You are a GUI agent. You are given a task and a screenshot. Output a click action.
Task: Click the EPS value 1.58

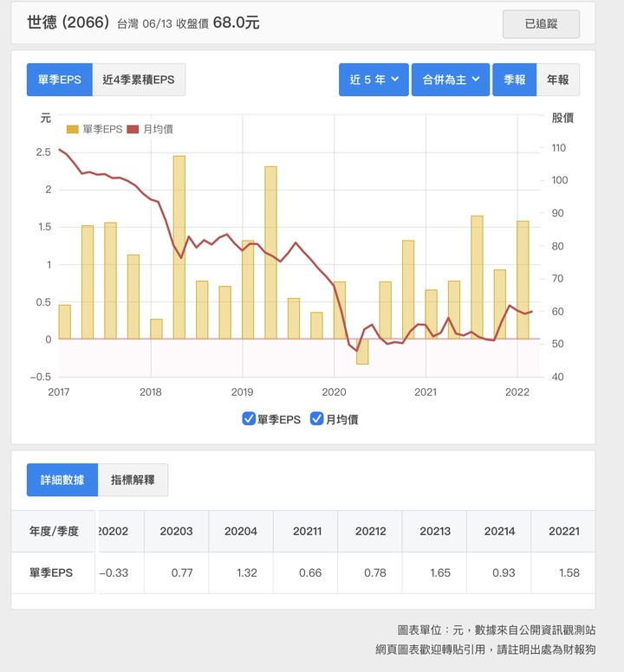pos(569,573)
